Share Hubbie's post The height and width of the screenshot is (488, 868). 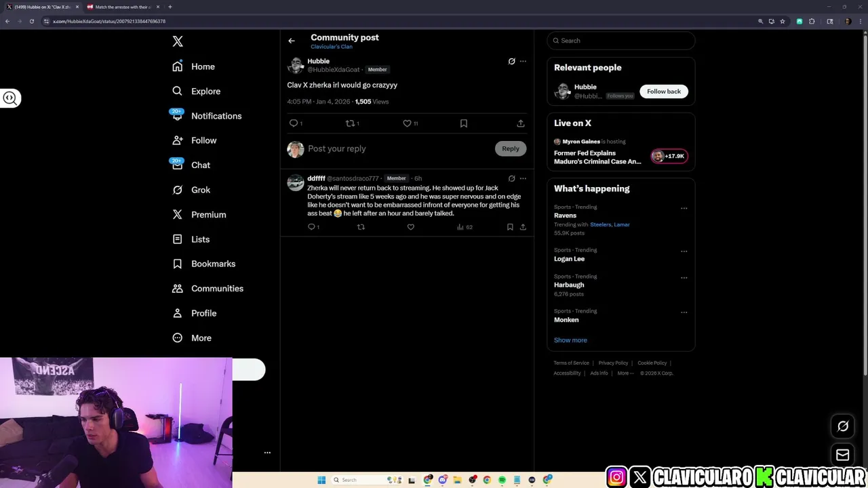point(521,123)
